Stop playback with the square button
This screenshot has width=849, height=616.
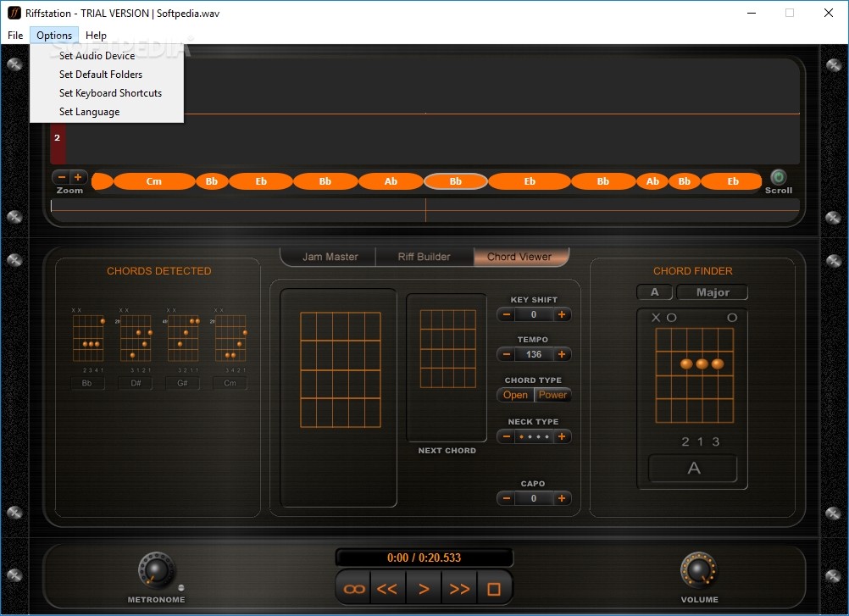pyautogui.click(x=494, y=588)
